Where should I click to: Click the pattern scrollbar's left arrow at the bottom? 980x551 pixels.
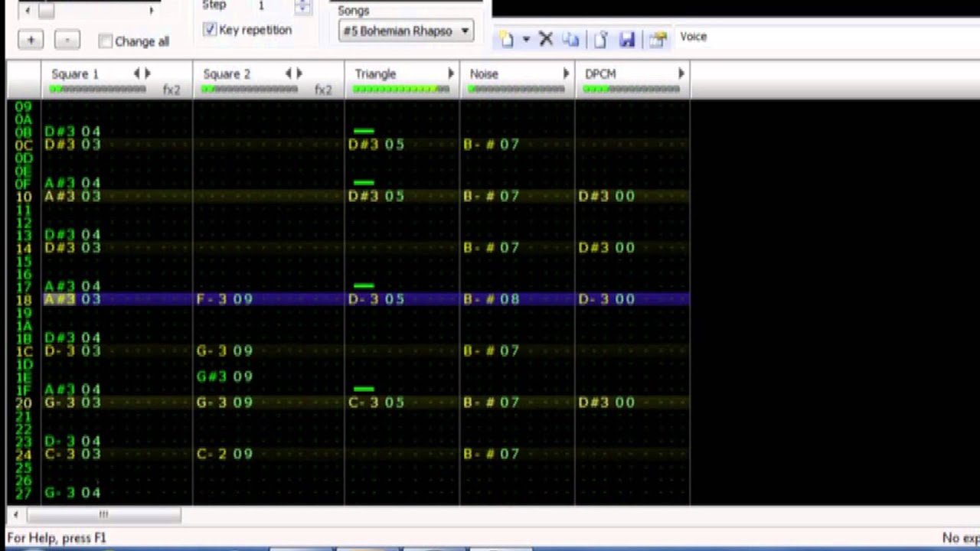15,515
